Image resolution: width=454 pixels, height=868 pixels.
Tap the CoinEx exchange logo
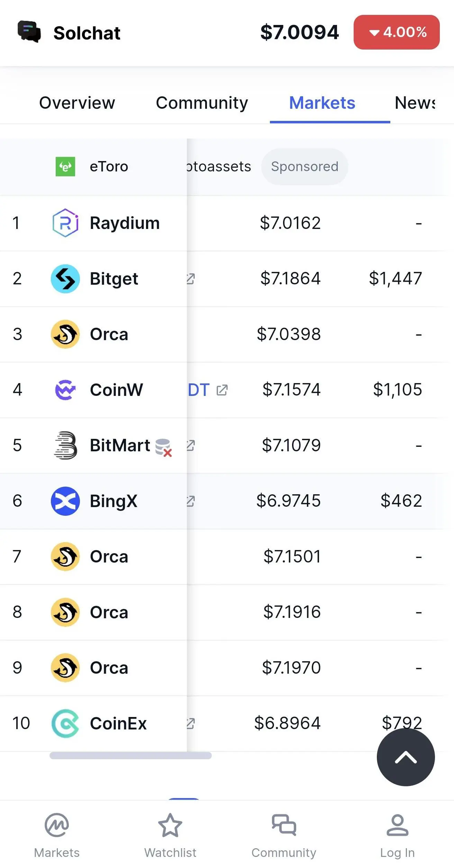click(65, 723)
